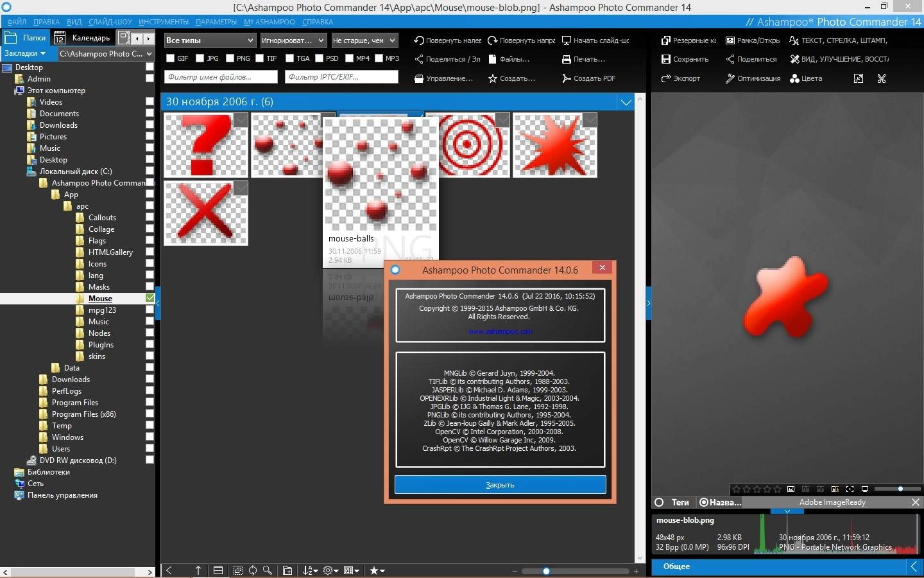This screenshot has width=924, height=578.
Task: Click the resize arrows icon beside the scissors
Action: 859,78
